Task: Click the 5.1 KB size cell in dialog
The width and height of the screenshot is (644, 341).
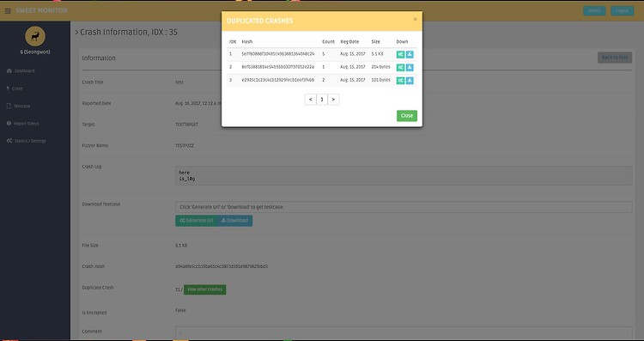Action: (377, 54)
